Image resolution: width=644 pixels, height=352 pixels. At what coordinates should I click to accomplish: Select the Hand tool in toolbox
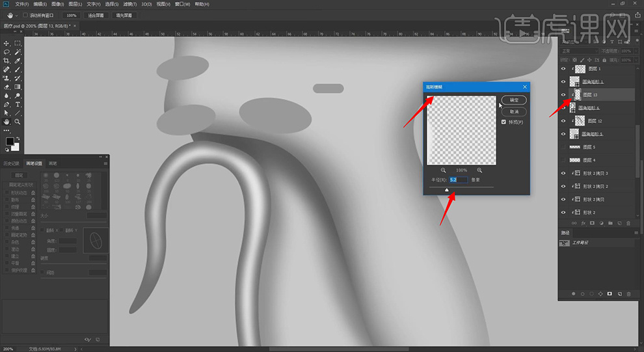pos(7,122)
